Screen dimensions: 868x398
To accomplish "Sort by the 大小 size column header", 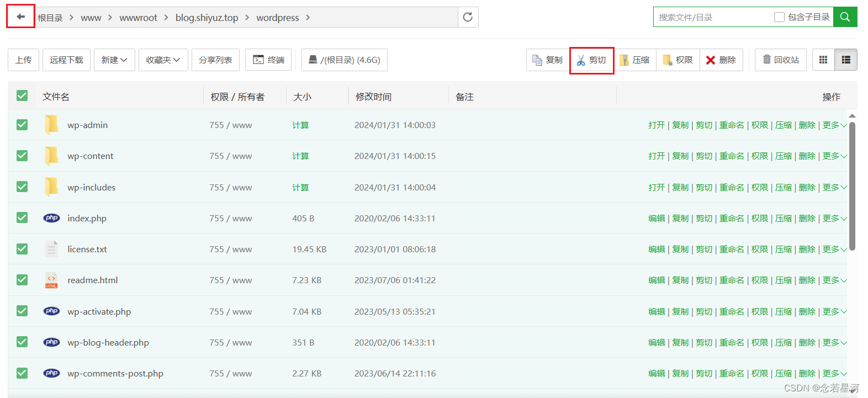I will [302, 97].
